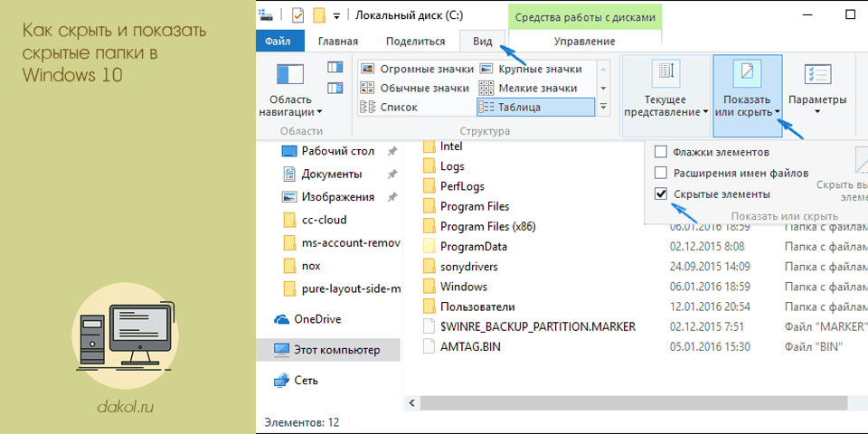Select $WINRE_BACKUP_PARTITION.MARKER file

tap(529, 326)
